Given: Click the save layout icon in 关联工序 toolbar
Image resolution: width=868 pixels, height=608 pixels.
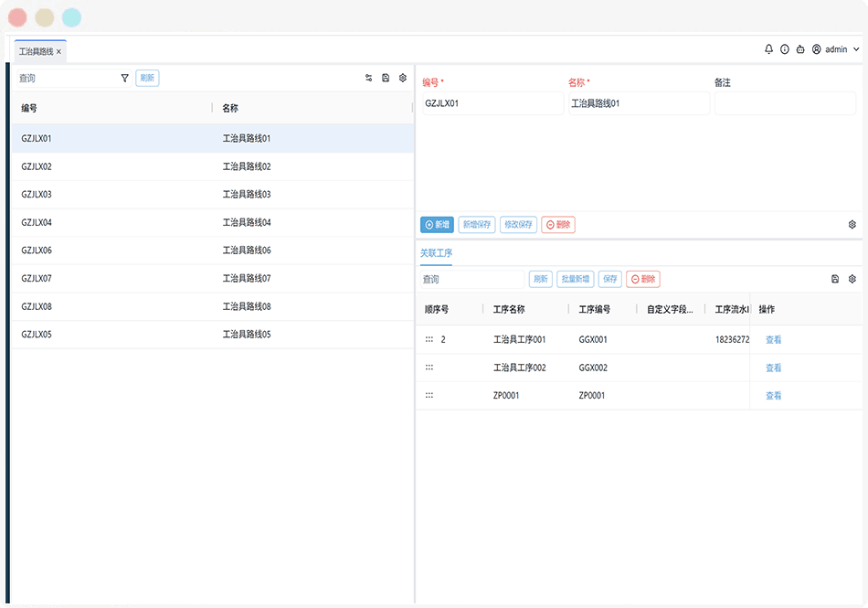Looking at the screenshot, I should [835, 279].
